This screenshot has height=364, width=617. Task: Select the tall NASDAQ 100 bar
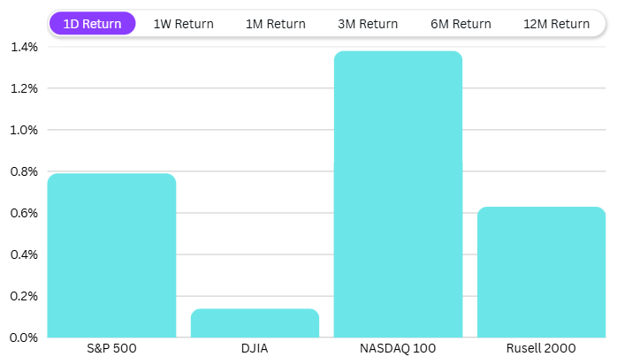[398, 194]
